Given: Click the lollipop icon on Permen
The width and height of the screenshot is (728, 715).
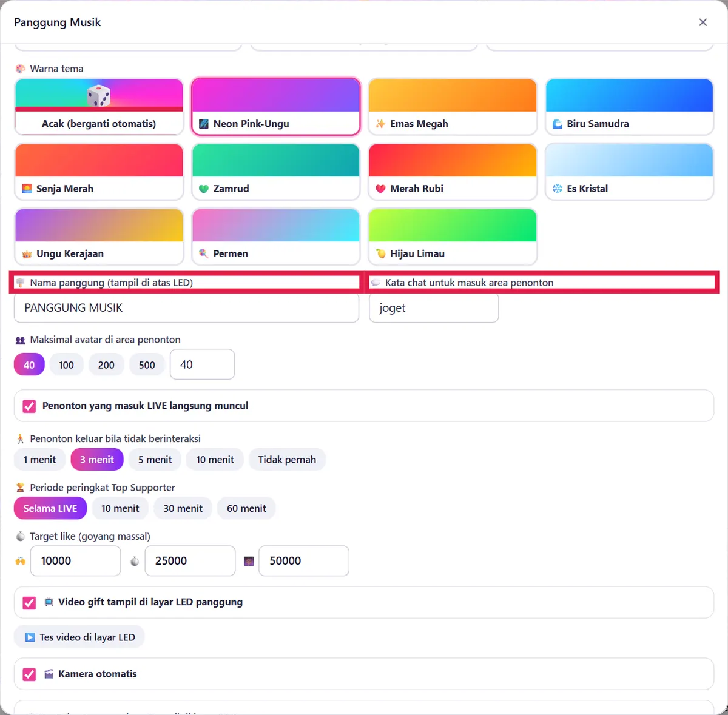Looking at the screenshot, I should click(x=204, y=253).
